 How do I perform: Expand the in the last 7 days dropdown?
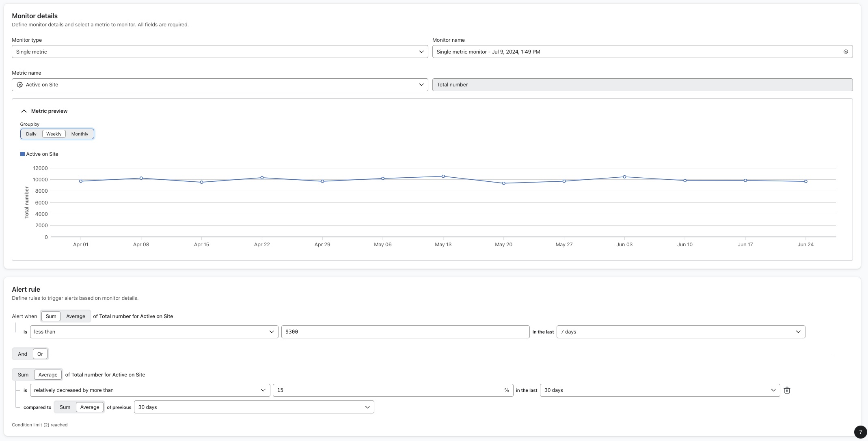[x=681, y=331]
